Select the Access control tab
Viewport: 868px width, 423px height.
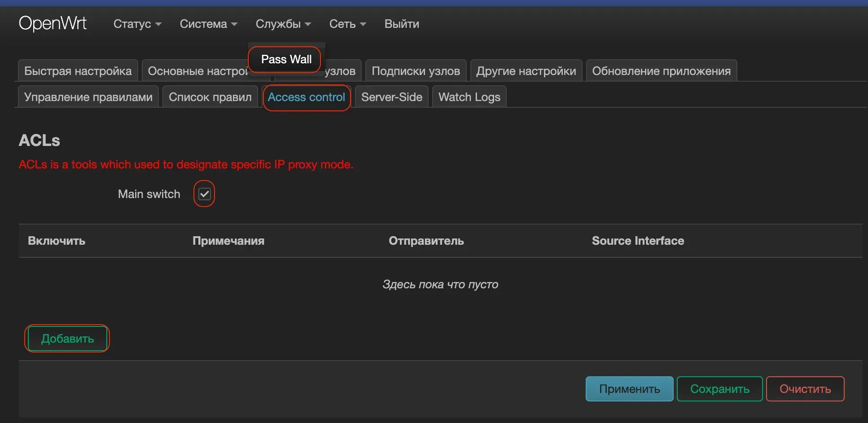pyautogui.click(x=306, y=97)
